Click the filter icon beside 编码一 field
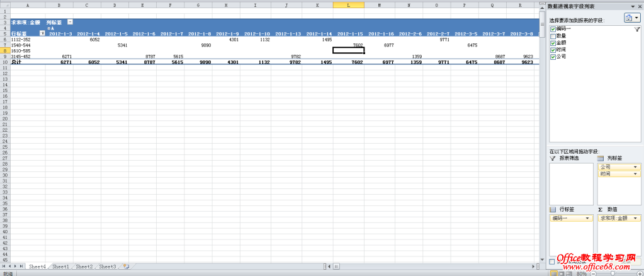Viewport: 644px width, 276px height. [637, 29]
